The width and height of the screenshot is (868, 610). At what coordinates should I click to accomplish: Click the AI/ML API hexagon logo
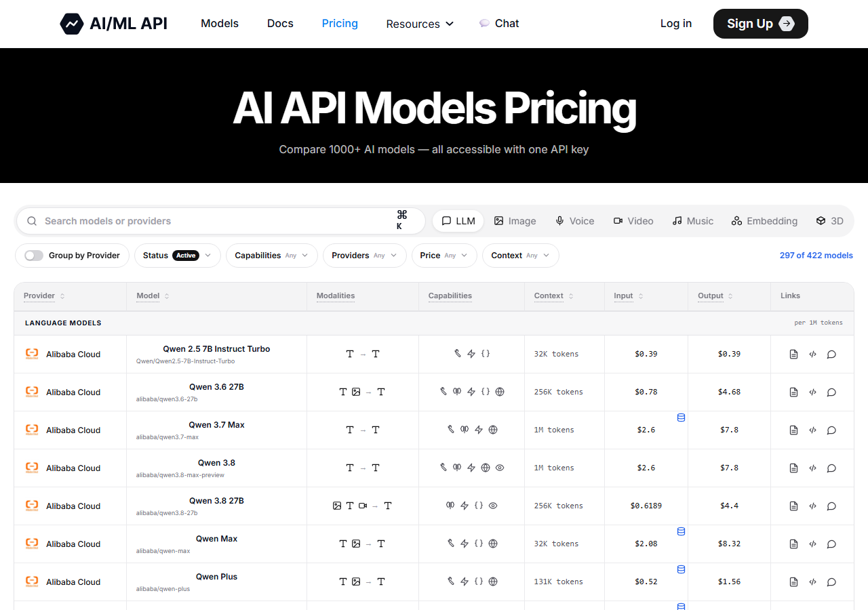tap(72, 24)
